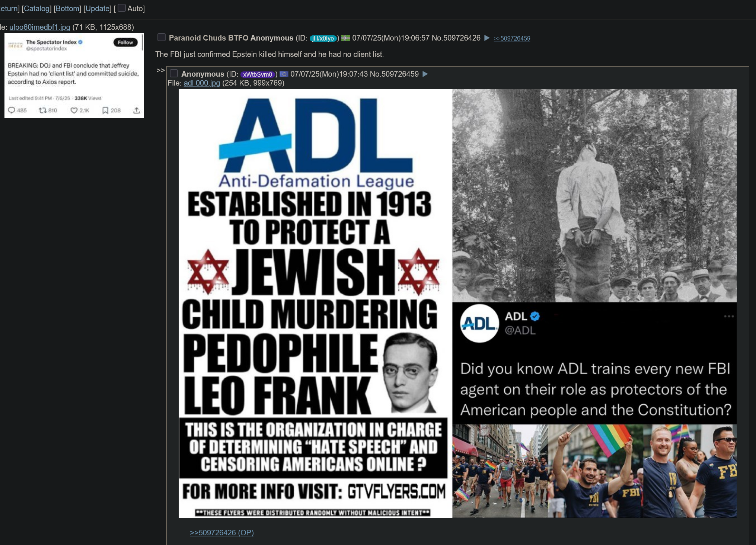This screenshot has width=756, height=545.
Task: Enable the Auto update checkbox
Action: tap(121, 8)
